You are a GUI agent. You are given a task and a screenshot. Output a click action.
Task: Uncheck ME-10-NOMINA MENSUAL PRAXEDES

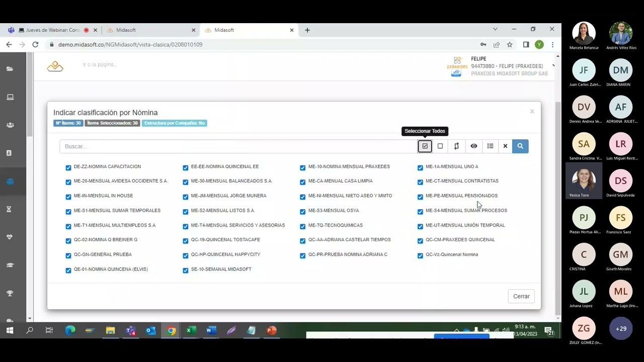click(x=303, y=167)
